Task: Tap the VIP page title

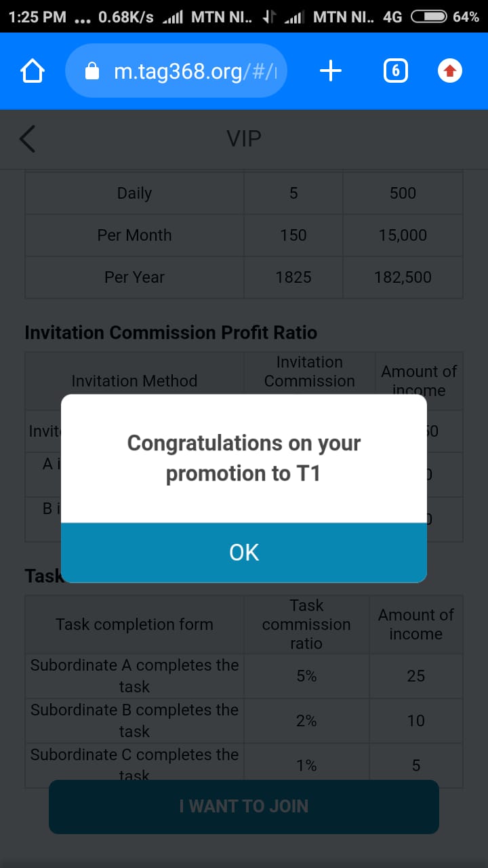Action: (244, 139)
